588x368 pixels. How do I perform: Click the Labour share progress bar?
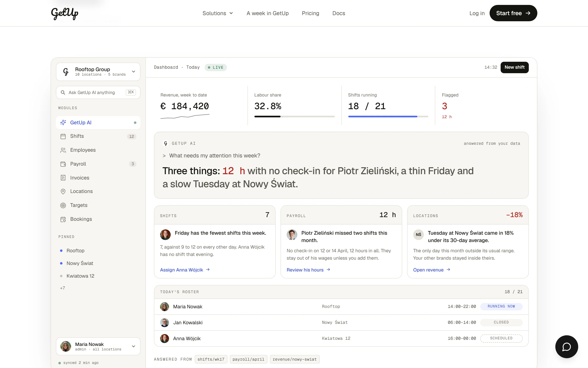[294, 117]
